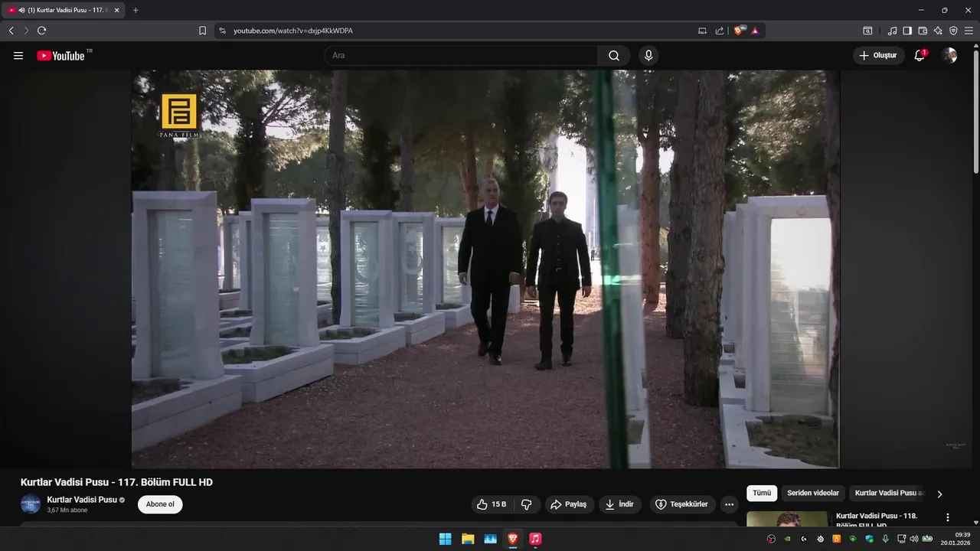This screenshot has height=551, width=980.
Task: Open channel avatar next to Kurtlar Vadisi Pusu
Action: tap(31, 504)
